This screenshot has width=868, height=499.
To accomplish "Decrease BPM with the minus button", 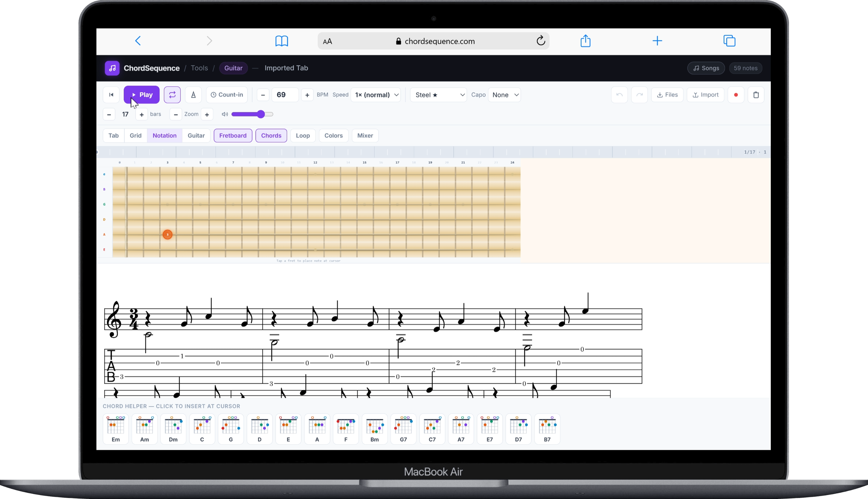I will pyautogui.click(x=263, y=95).
